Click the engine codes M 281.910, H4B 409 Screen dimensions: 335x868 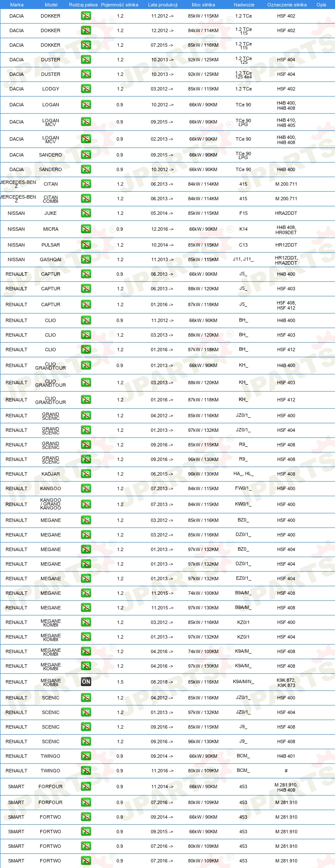[x=286, y=787]
